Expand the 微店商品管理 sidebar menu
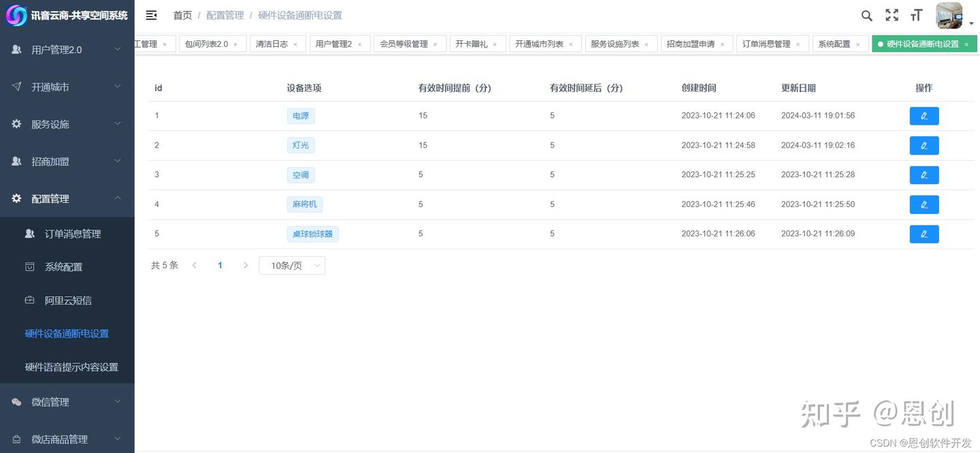 point(67,439)
